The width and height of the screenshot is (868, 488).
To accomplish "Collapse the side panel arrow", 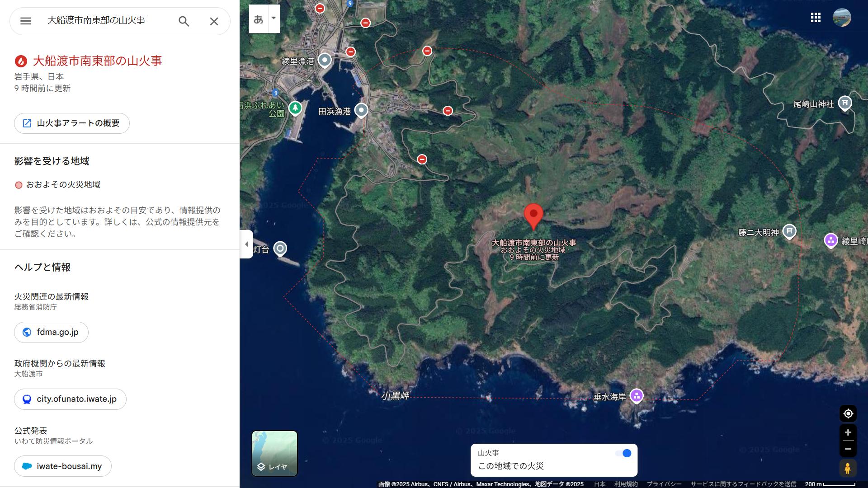I will [x=246, y=244].
